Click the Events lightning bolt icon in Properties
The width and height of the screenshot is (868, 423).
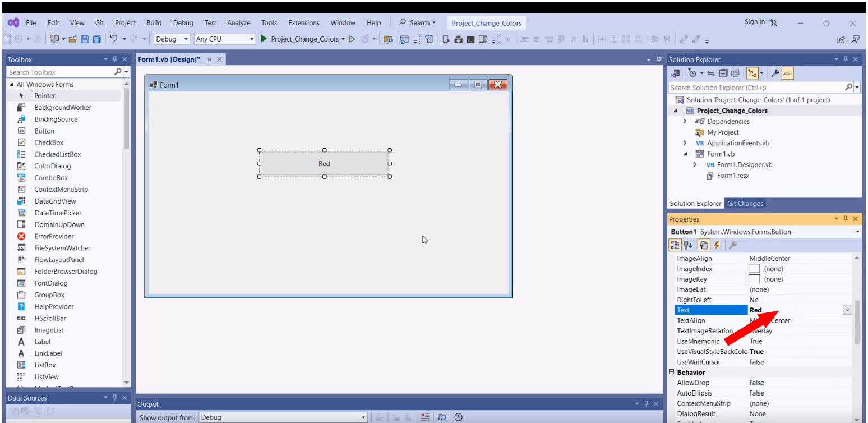click(717, 245)
